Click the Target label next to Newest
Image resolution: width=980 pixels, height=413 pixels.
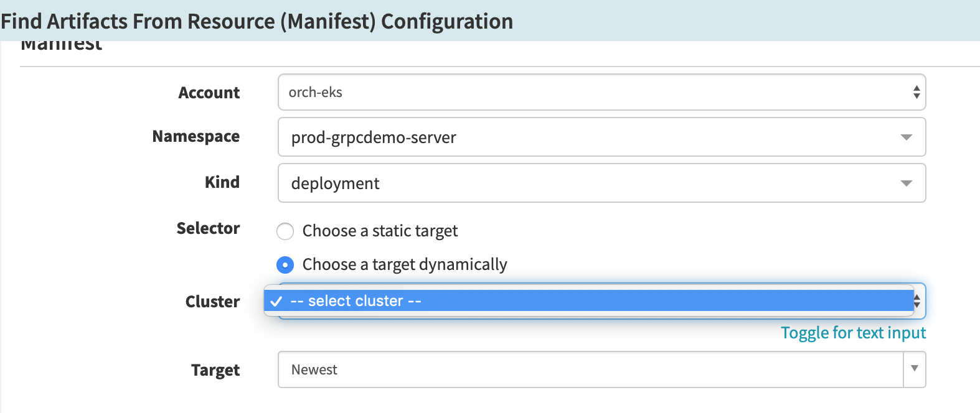215,370
